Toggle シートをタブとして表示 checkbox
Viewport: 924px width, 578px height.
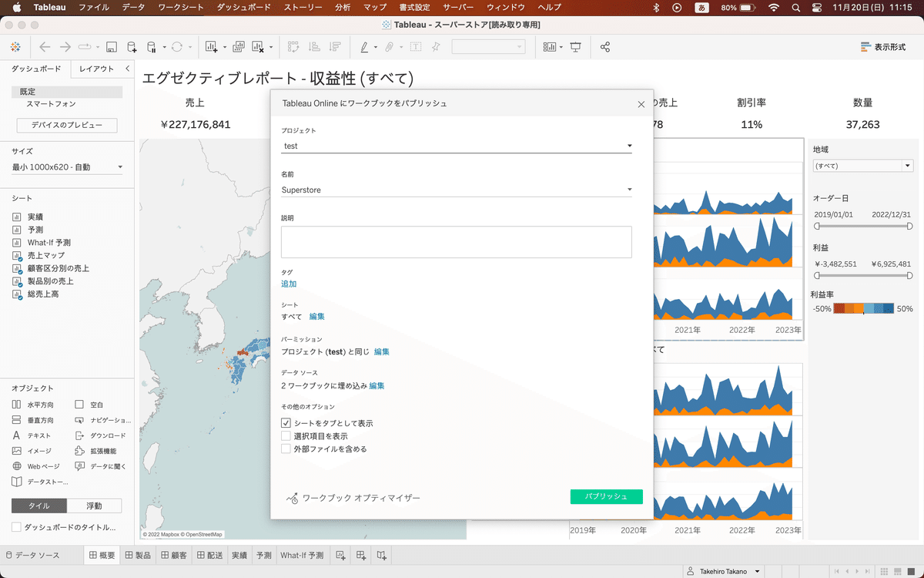(286, 423)
